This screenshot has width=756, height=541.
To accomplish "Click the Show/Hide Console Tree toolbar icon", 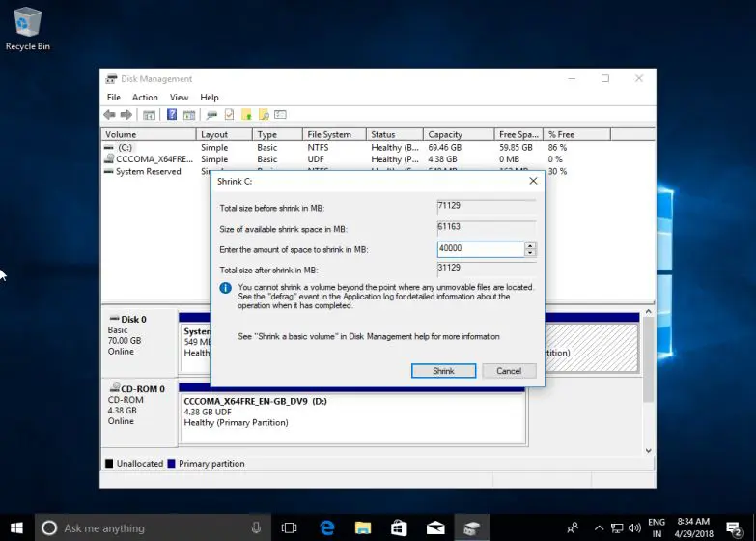I will pos(149,114).
